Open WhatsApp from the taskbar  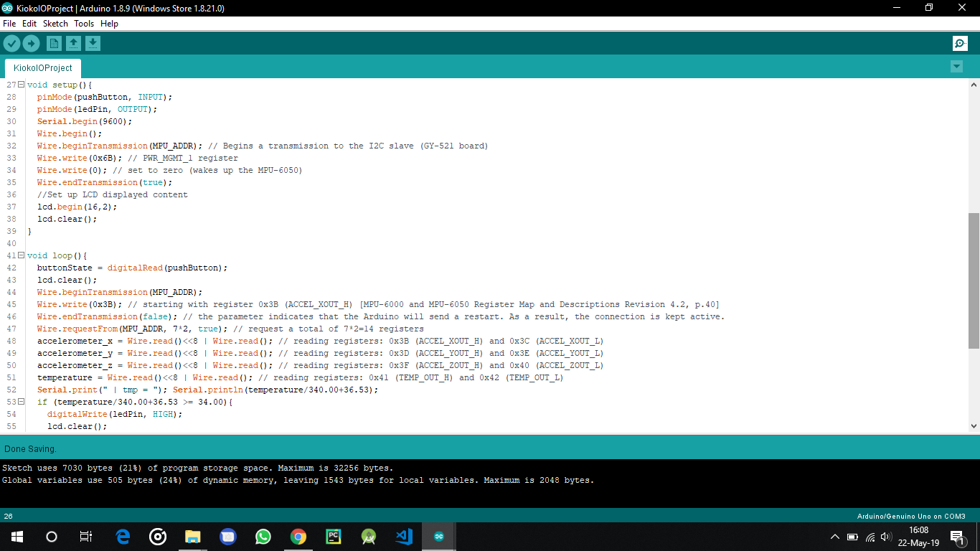coord(263,536)
